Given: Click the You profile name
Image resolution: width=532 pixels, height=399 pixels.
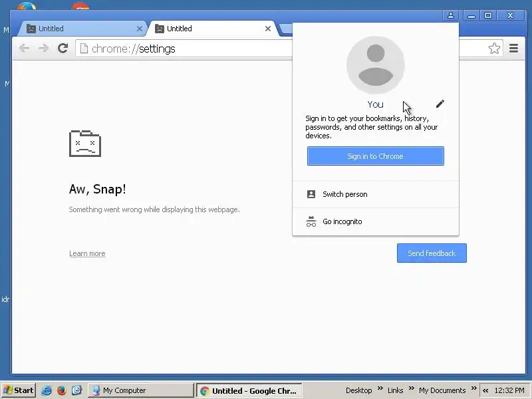Looking at the screenshot, I should (x=375, y=104).
